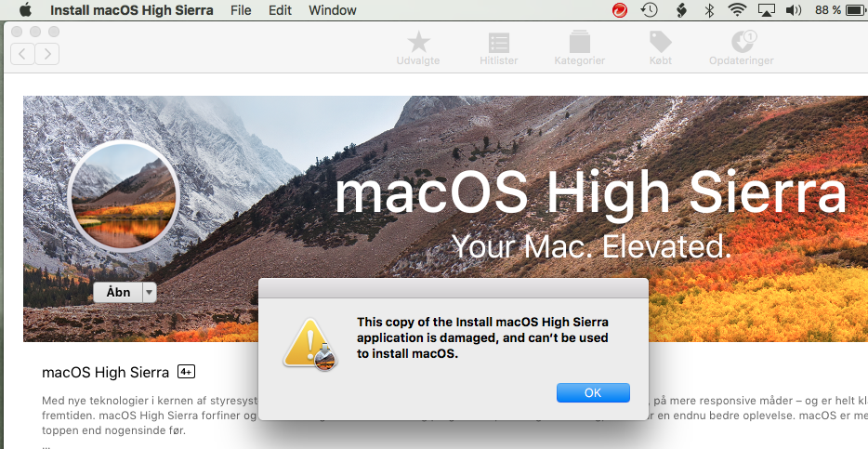Open Opdateringer tab
This screenshot has width=868, height=449.
(x=742, y=48)
